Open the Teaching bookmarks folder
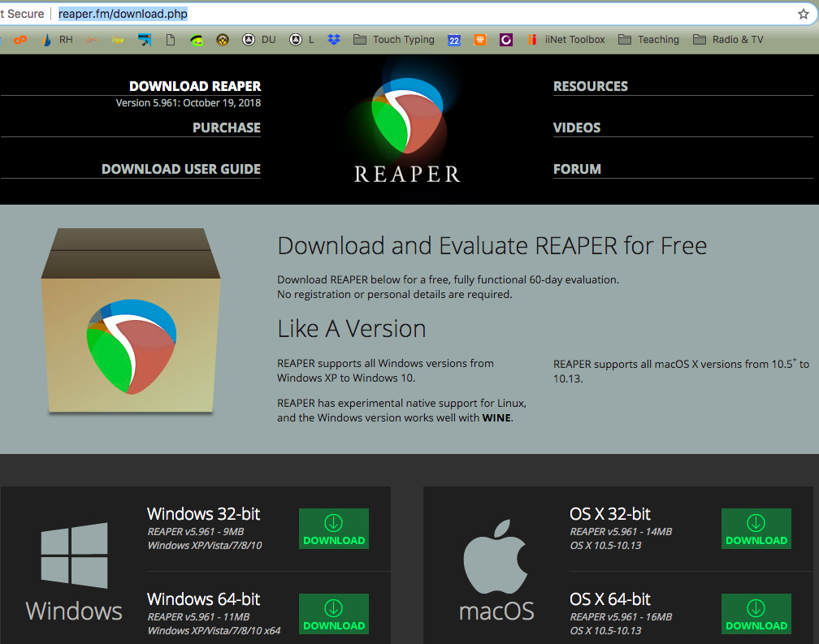Viewport: 819px width, 644px height. (648, 40)
